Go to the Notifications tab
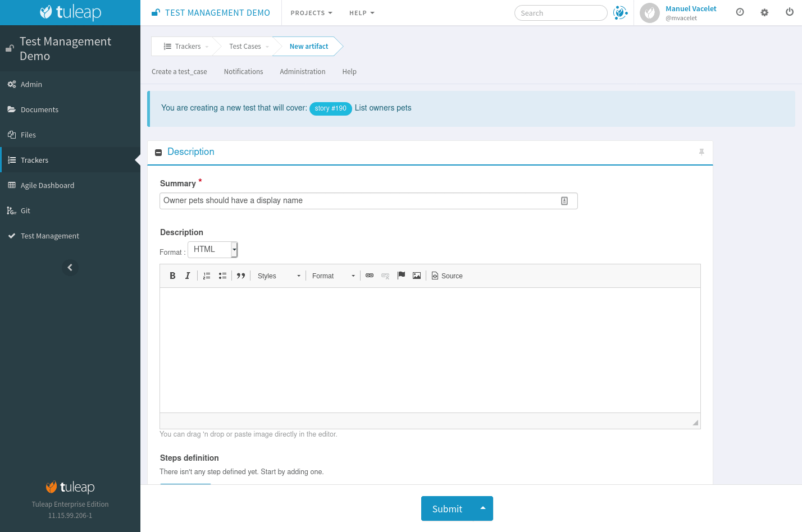 243,71
